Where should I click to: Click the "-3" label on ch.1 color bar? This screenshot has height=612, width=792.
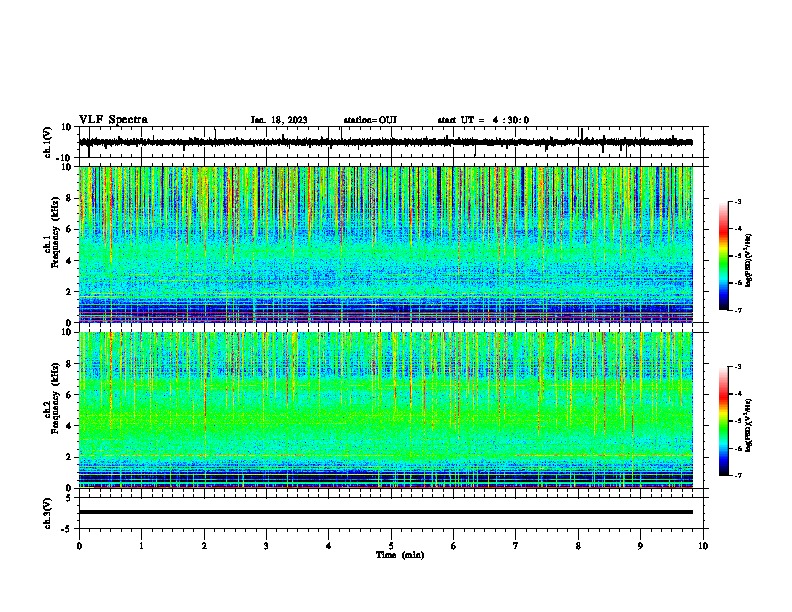pyautogui.click(x=738, y=202)
